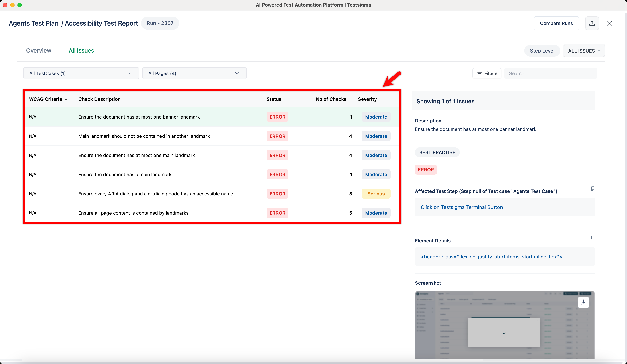Viewport: 627px width, 364px height.
Task: Expand the All Pages (4) dropdown
Action: click(x=194, y=73)
